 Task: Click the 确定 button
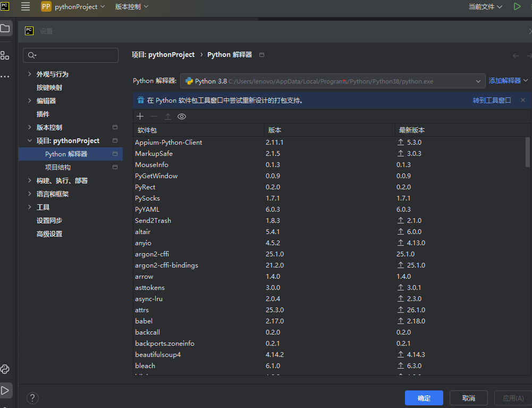tap(424, 398)
